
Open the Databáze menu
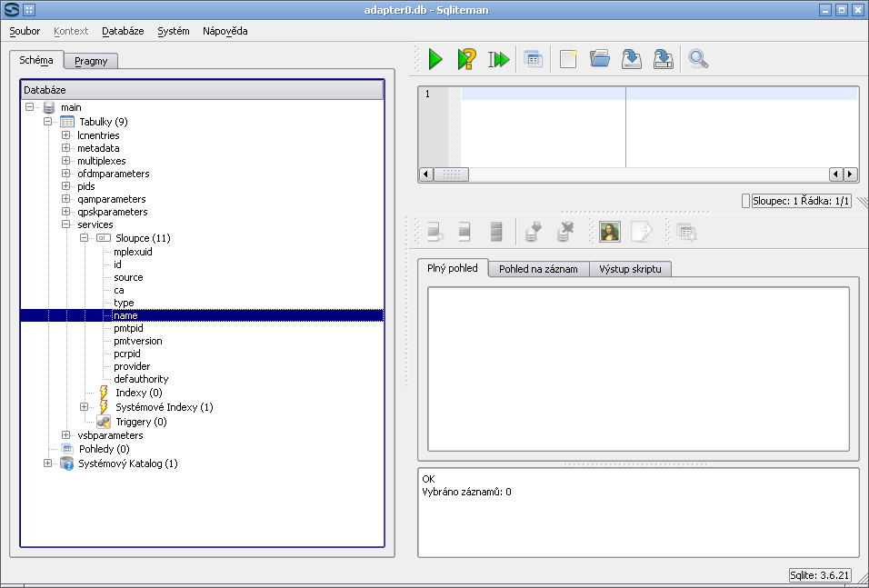click(123, 31)
